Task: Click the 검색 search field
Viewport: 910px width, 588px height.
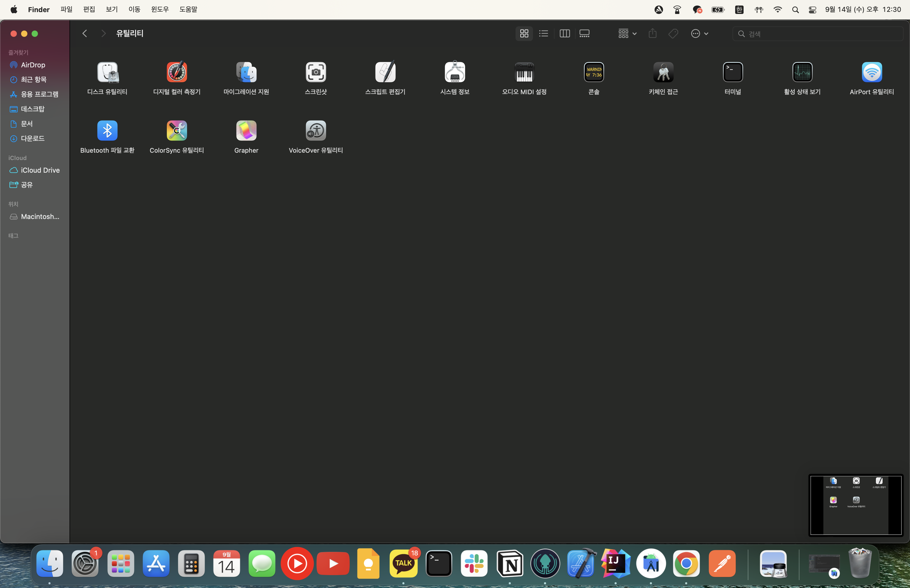Action: 821,34
